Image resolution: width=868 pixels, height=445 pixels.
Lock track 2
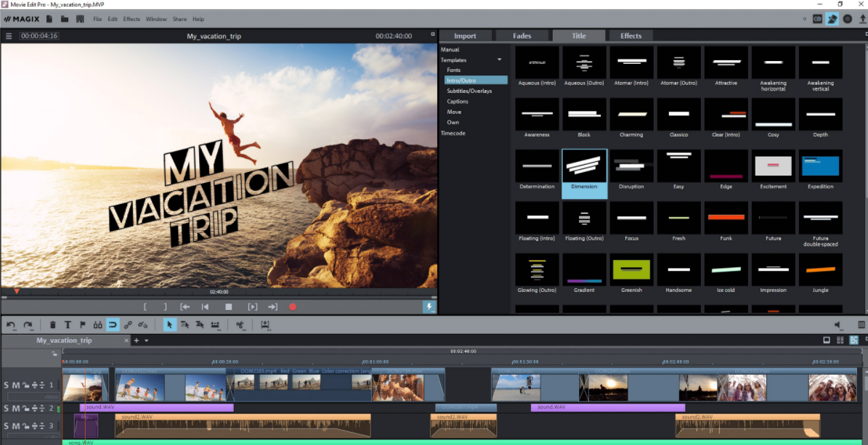(x=25, y=409)
